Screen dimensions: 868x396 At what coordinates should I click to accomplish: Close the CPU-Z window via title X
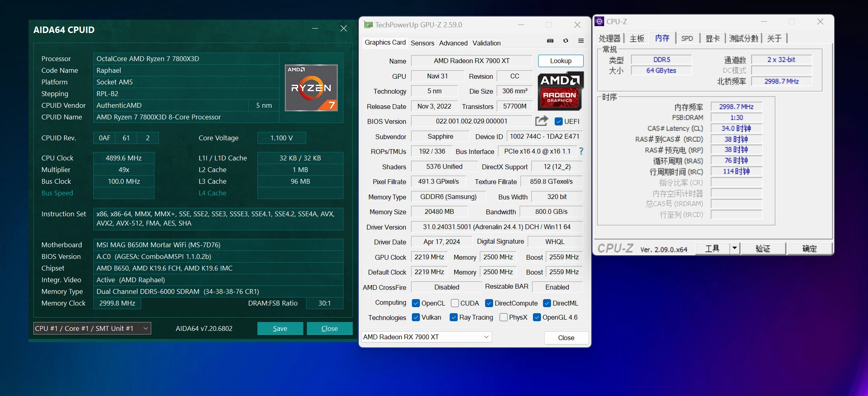(820, 21)
